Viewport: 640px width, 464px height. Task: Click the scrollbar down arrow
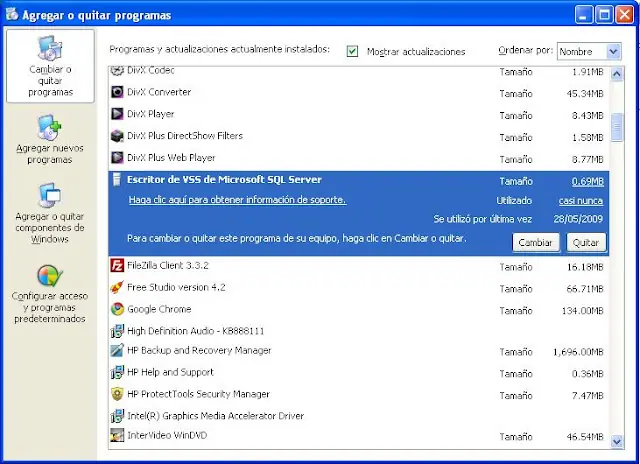(x=617, y=441)
